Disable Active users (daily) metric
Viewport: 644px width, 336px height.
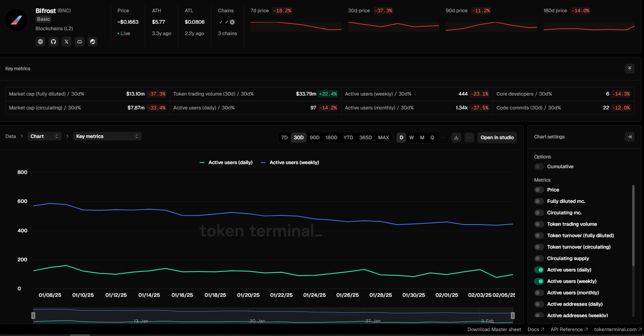point(539,270)
